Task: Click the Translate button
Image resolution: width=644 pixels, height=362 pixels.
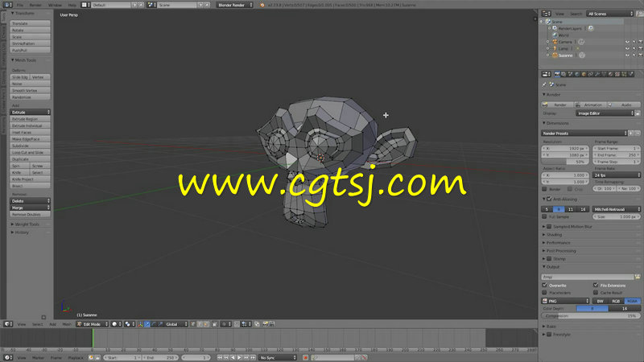Action: coord(30,23)
